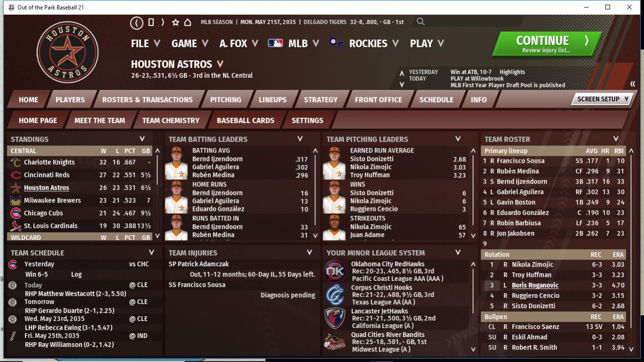The width and height of the screenshot is (644, 362).
Task: Open the Log link for yesterday's win
Action: 76,275
